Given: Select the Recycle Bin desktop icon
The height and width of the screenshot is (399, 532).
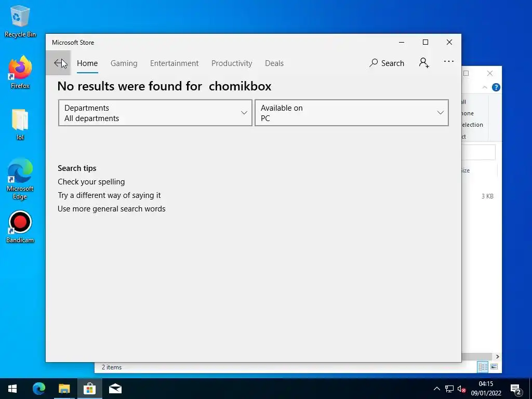Looking at the screenshot, I should (x=20, y=21).
